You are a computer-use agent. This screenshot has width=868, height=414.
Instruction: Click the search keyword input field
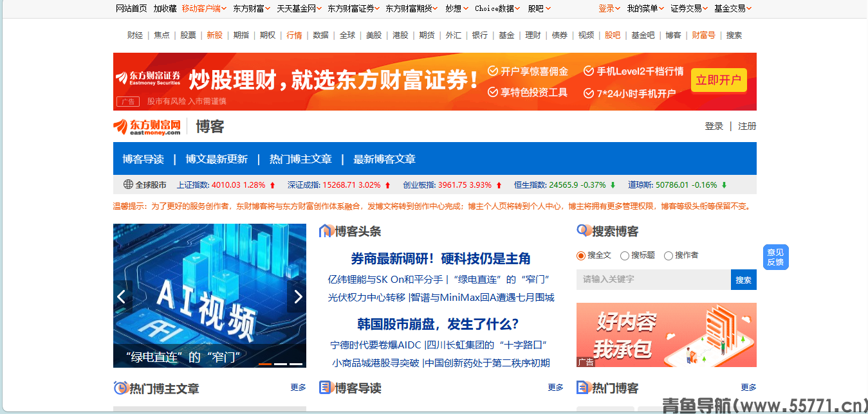[654, 280]
